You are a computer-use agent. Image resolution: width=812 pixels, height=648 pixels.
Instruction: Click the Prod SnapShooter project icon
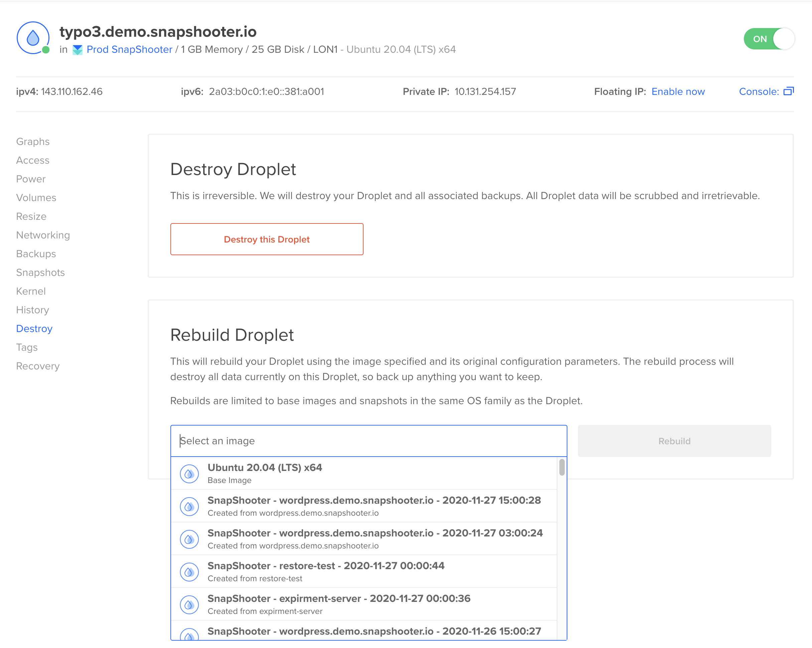[x=77, y=50]
